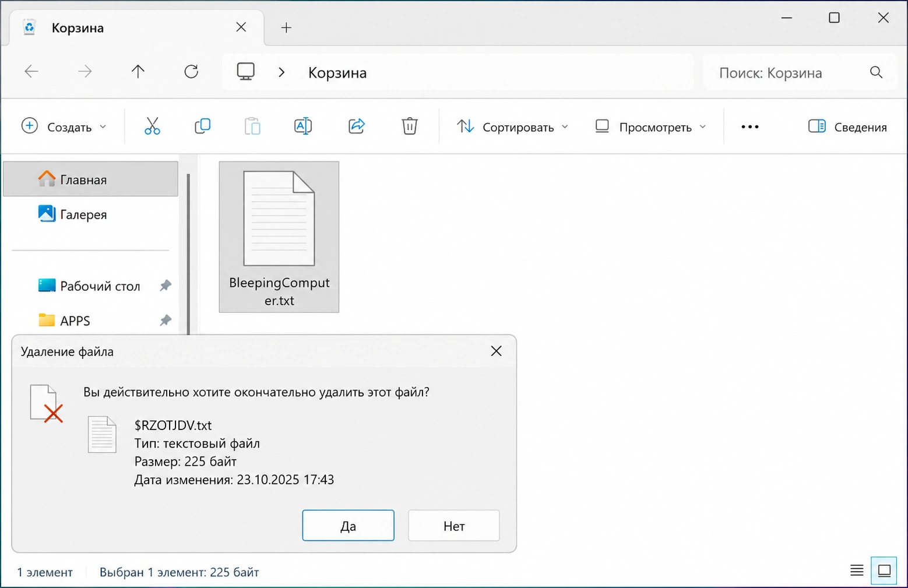Open the Просмотреть dropdown
The image size is (908, 588).
[x=650, y=126]
